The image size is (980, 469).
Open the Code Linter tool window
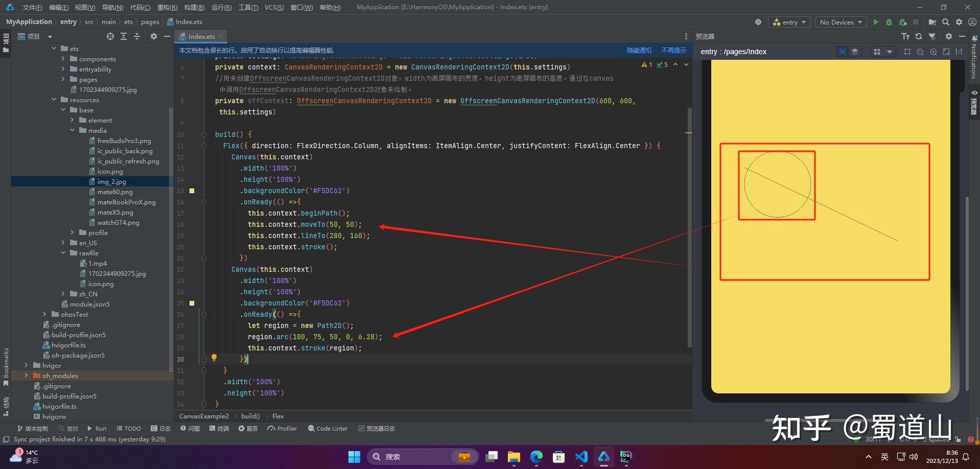click(328, 429)
